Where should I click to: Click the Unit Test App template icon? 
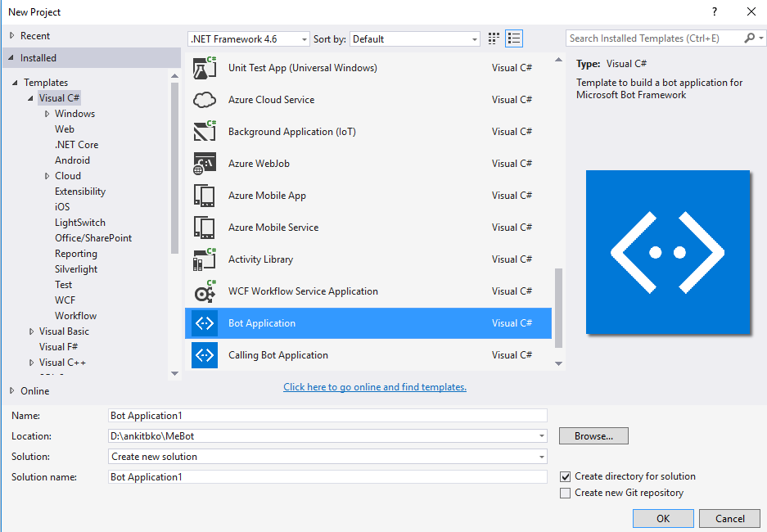pyautogui.click(x=205, y=68)
